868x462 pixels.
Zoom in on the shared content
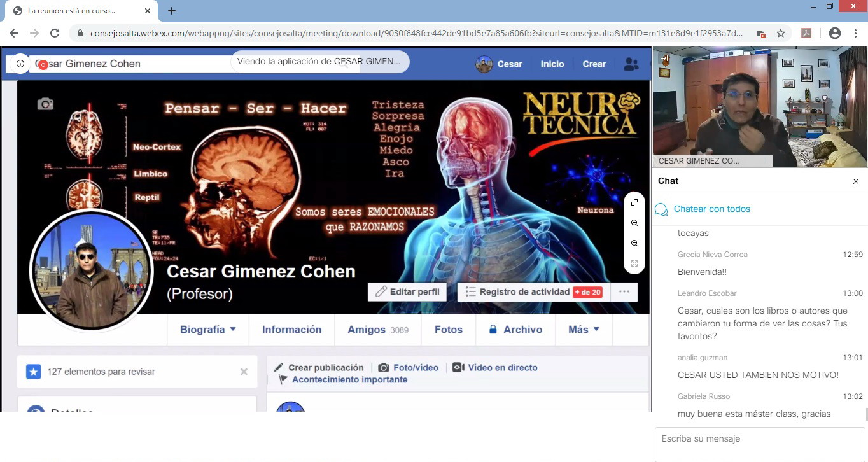(x=634, y=223)
